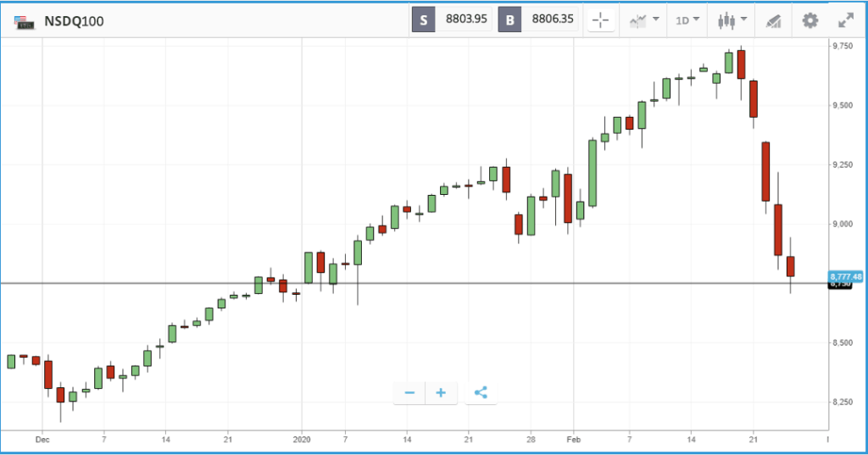868x455 pixels.
Task: Zoom out with the minus button
Action: click(409, 393)
